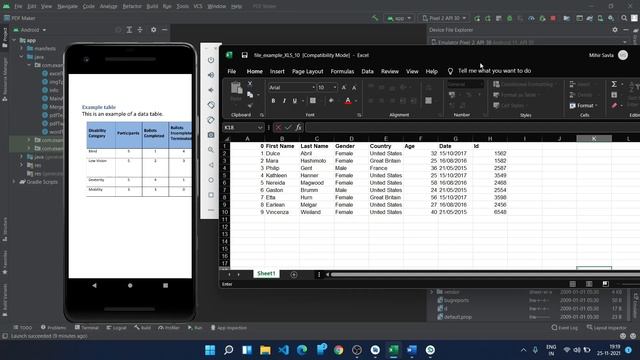Click the Borders icon in Font group
640x360 pixels.
(x=313, y=100)
